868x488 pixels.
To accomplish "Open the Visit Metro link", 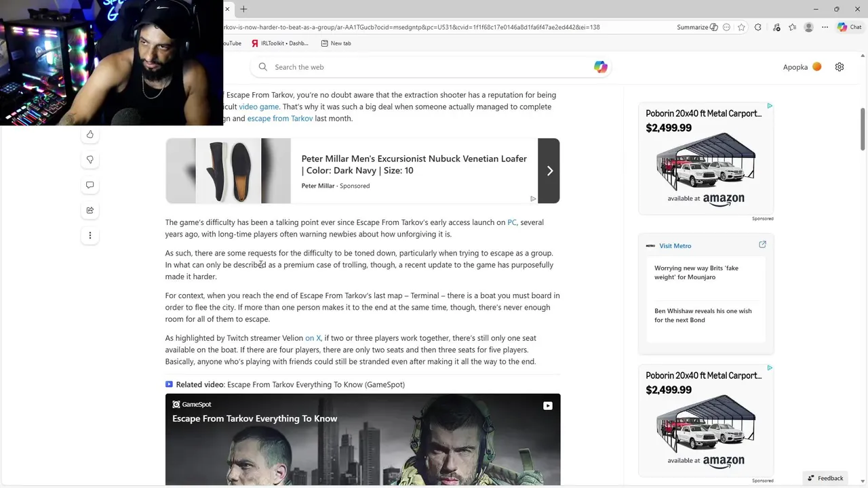I will point(675,246).
